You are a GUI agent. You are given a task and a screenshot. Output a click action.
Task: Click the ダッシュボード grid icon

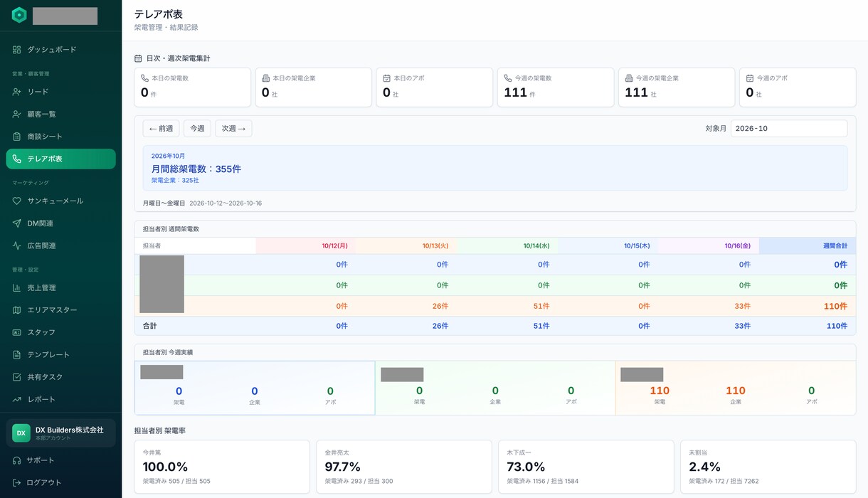[x=17, y=50]
